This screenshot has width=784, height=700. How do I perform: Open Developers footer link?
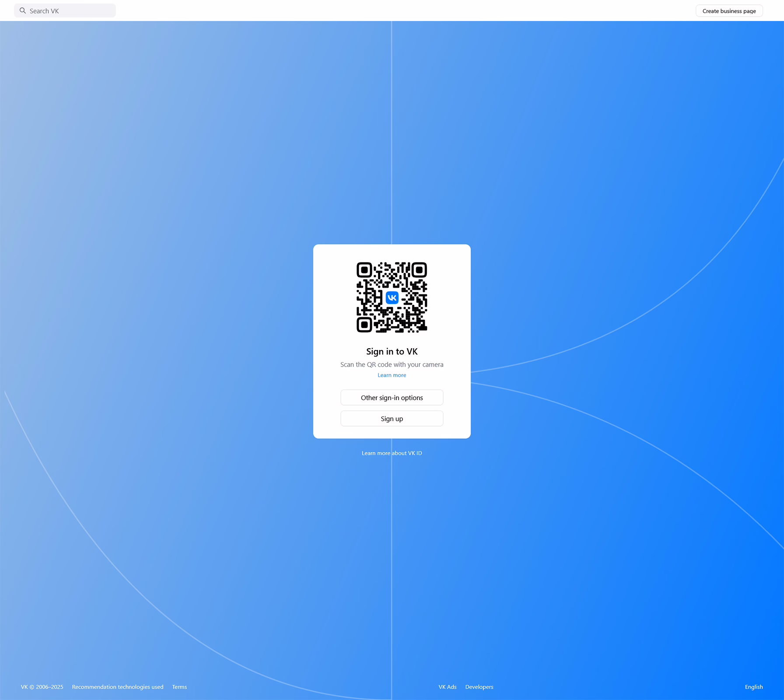click(x=479, y=687)
